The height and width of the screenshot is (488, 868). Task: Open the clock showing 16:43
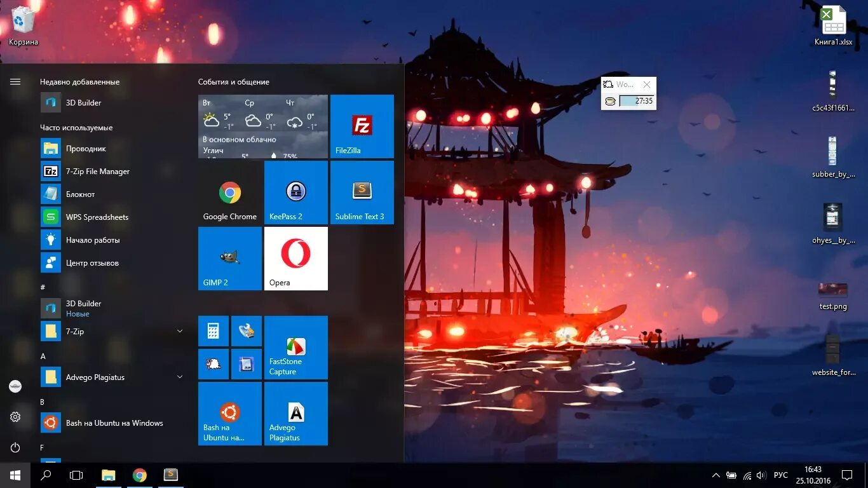point(813,475)
